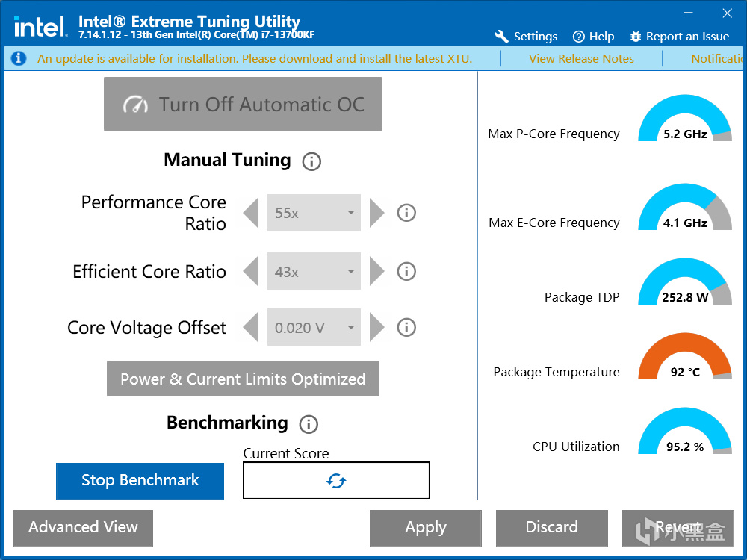Click the Manual Tuning info icon

pyautogui.click(x=311, y=161)
